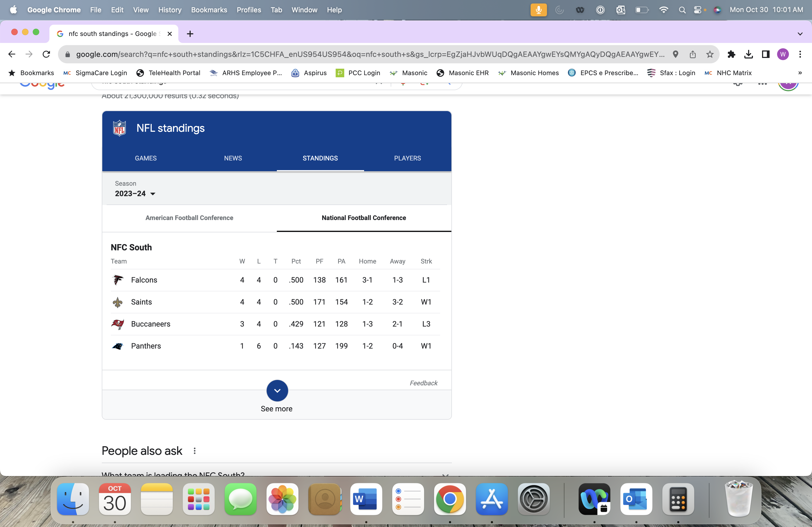The image size is (812, 527).
Task: Open the NHC Matrix bookmark
Action: [728, 73]
